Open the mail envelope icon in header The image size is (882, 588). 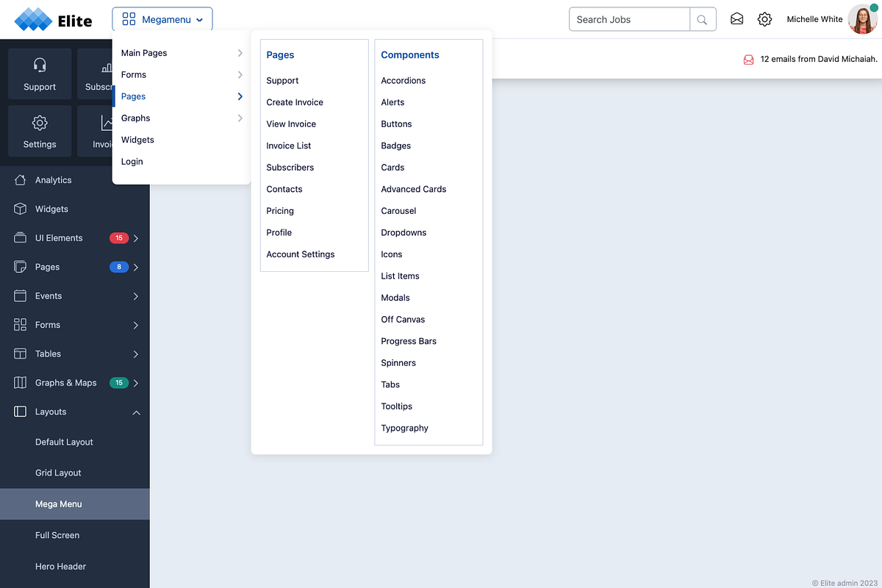[736, 19]
